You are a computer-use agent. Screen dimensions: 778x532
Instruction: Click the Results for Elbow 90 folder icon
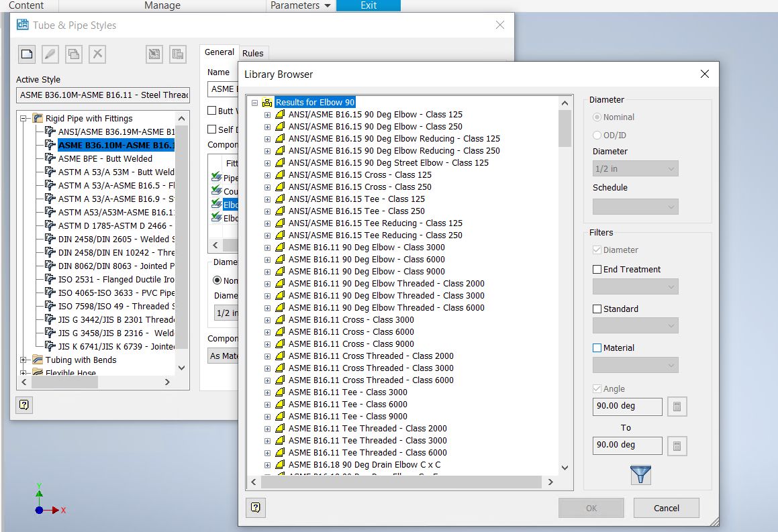pos(267,103)
